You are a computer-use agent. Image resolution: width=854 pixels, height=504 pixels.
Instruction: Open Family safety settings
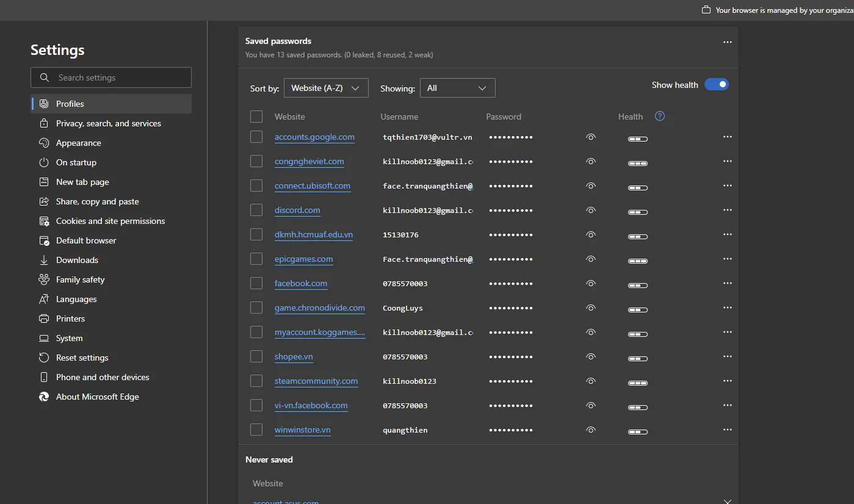coord(112,279)
